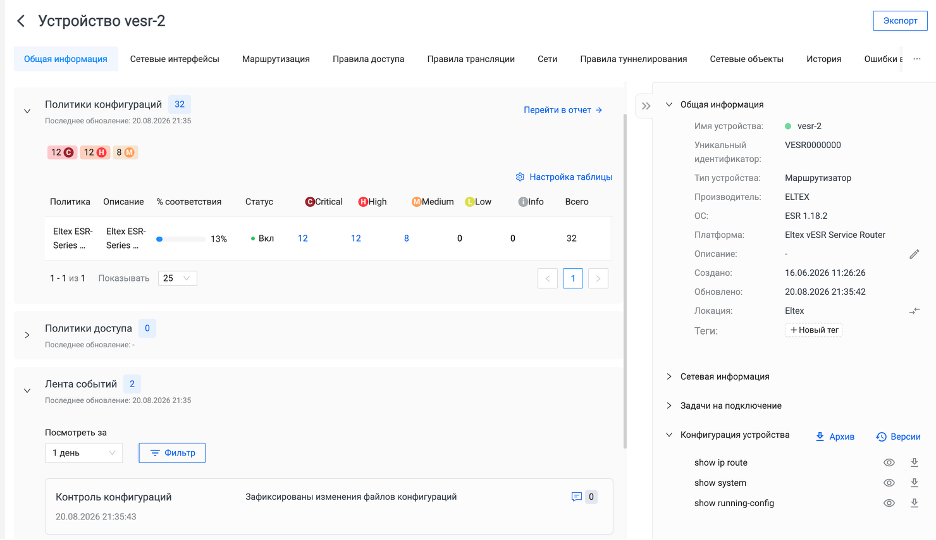Expand the Задачи на подключение section
Viewport: 936px width, 540px height.
coord(669,406)
